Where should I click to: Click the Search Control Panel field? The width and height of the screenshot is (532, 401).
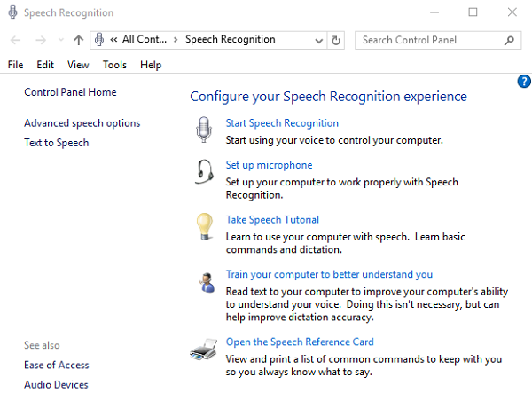coord(428,40)
